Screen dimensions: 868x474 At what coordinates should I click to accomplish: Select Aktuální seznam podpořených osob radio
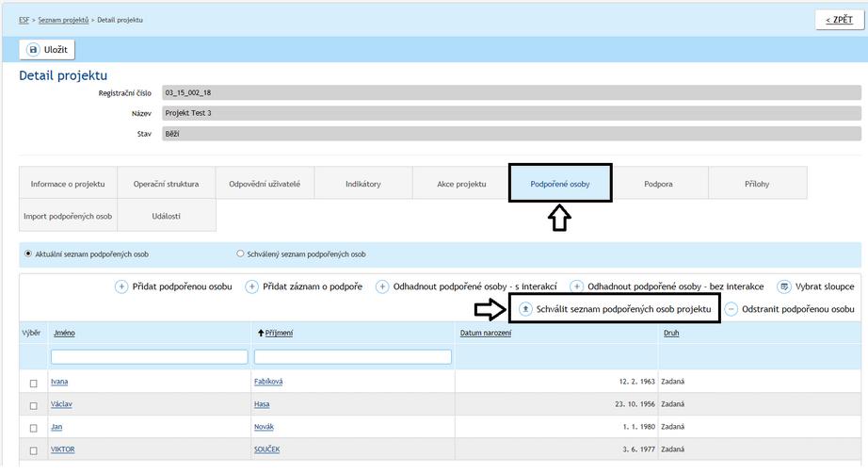click(x=28, y=253)
